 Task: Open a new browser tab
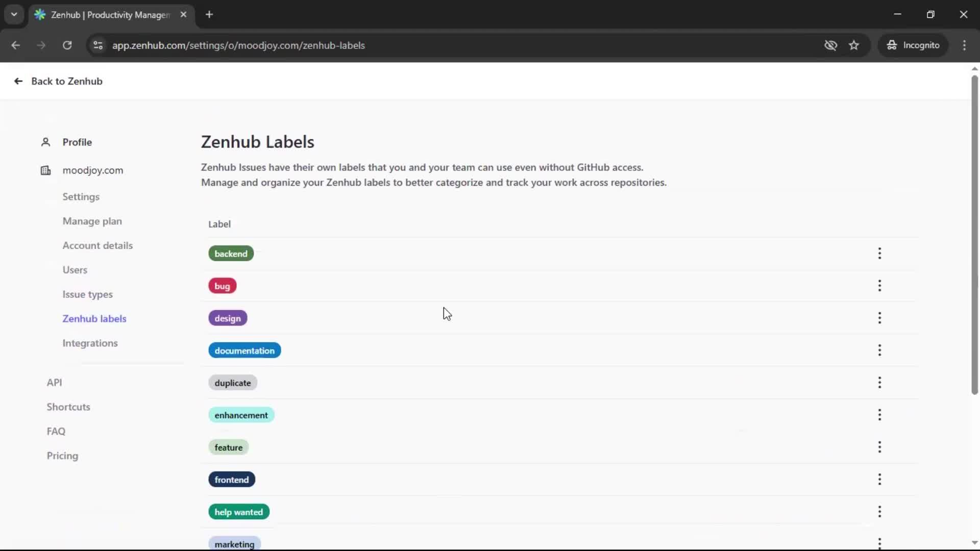[209, 15]
